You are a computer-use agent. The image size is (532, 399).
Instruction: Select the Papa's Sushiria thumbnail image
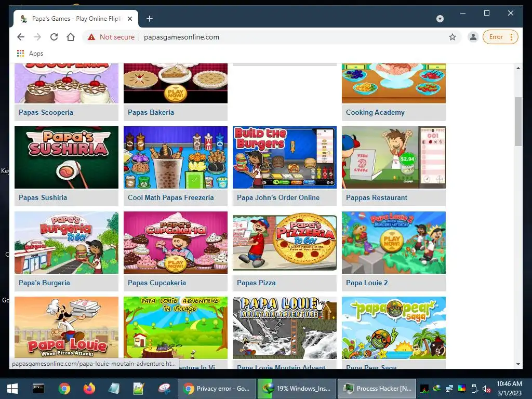point(66,157)
